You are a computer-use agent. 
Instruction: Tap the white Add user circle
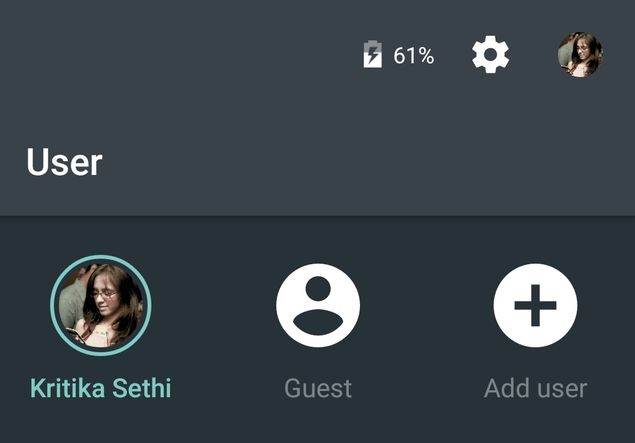(535, 305)
